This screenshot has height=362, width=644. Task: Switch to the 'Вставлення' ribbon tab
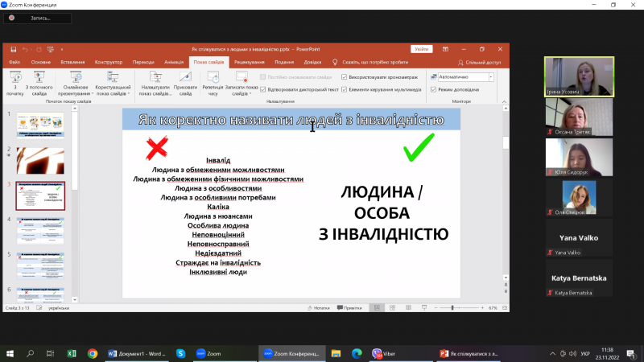click(x=72, y=62)
